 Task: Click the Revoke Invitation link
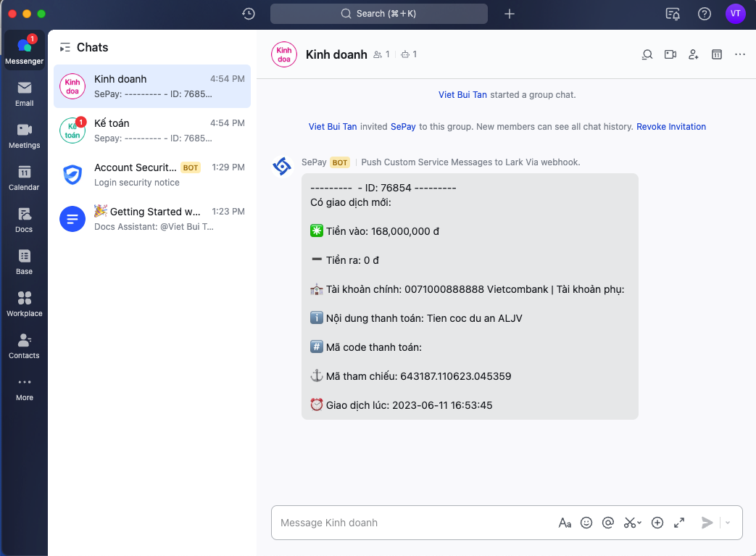click(671, 126)
